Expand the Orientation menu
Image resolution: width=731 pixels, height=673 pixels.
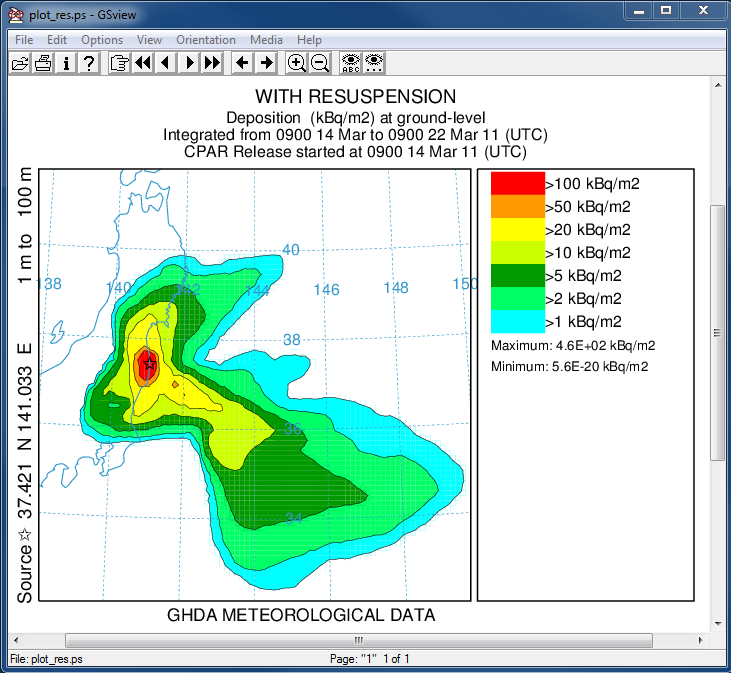(206, 40)
